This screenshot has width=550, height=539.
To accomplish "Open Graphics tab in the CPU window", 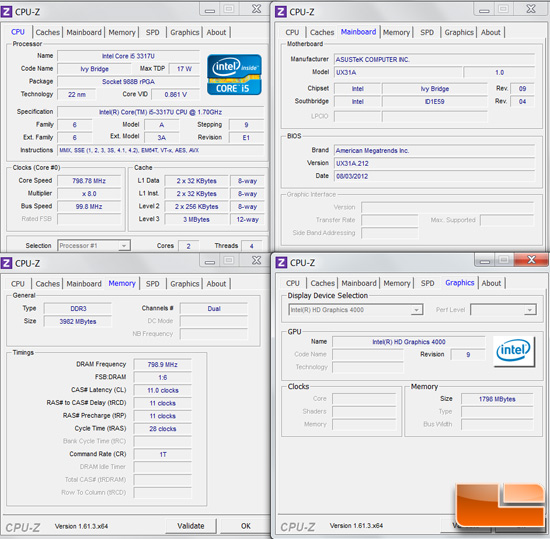I will click(185, 32).
